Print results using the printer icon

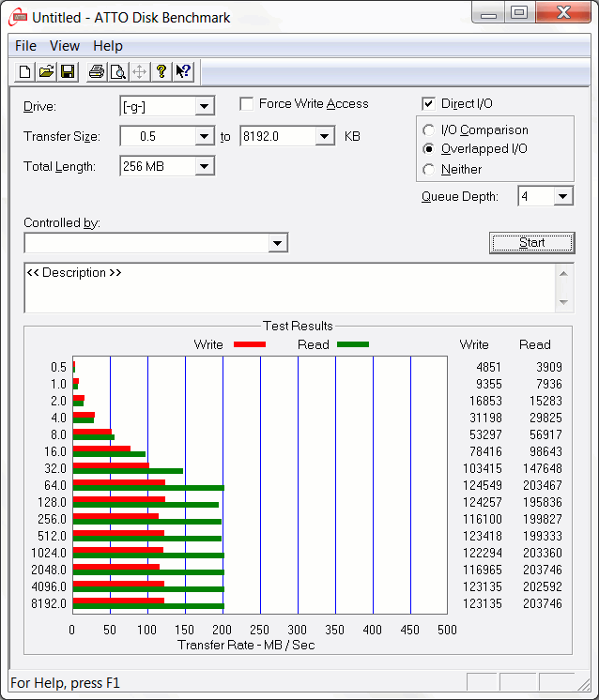(97, 71)
